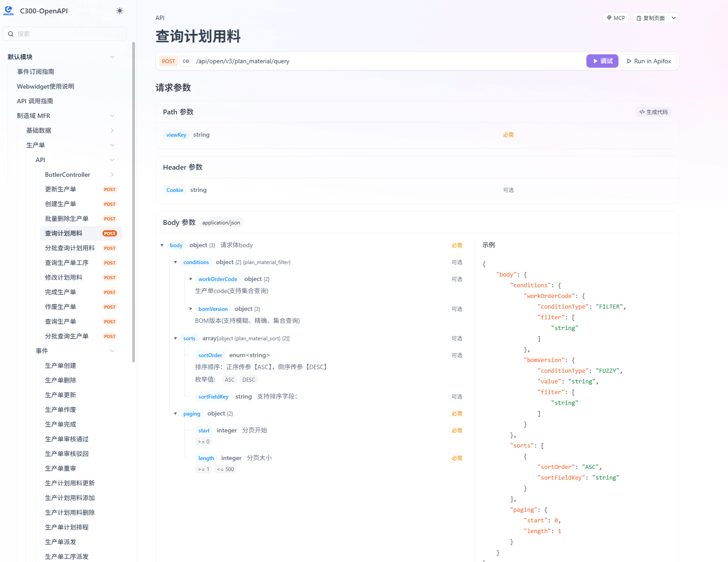Click the search magnifier icon
This screenshot has width=728, height=562.
click(11, 34)
